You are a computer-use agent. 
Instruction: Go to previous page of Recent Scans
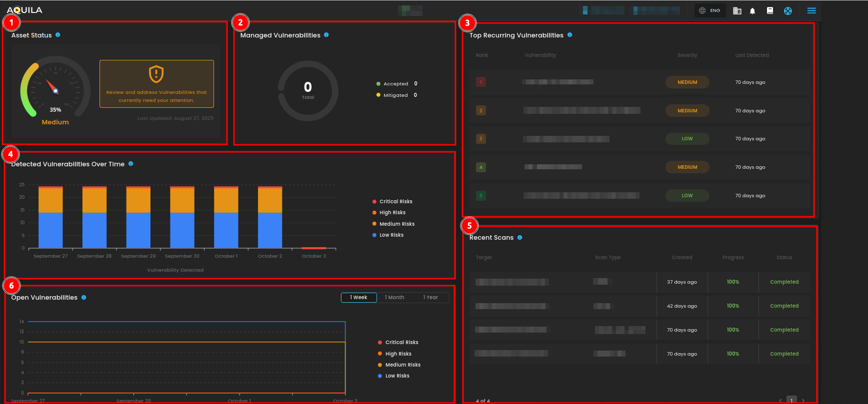(x=780, y=400)
